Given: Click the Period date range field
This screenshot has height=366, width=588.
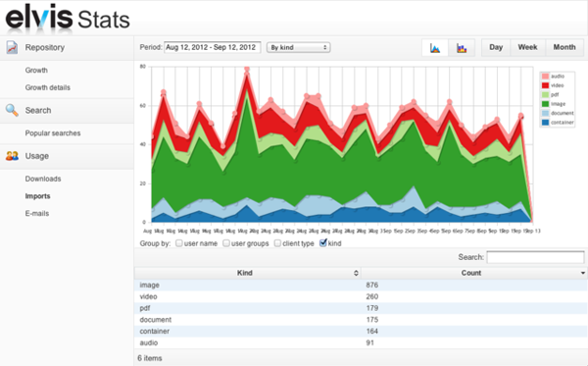Looking at the screenshot, I should (x=213, y=47).
